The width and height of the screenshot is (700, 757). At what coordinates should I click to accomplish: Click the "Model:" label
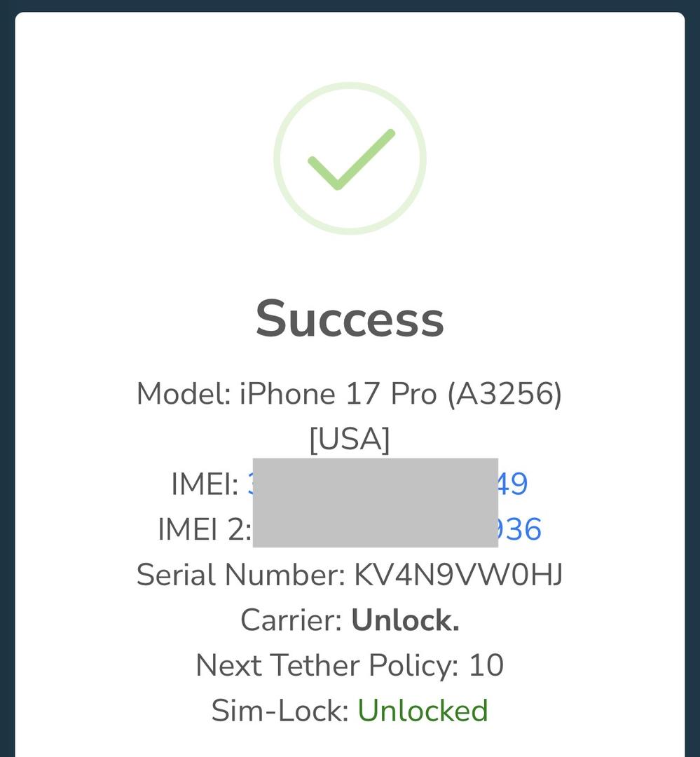coord(184,394)
